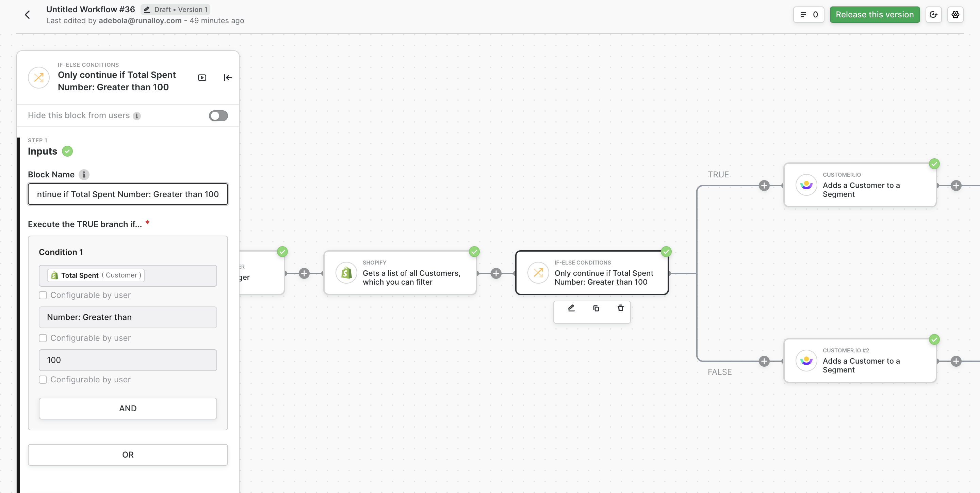
Task: Open the version history icon in header
Action: tap(934, 15)
